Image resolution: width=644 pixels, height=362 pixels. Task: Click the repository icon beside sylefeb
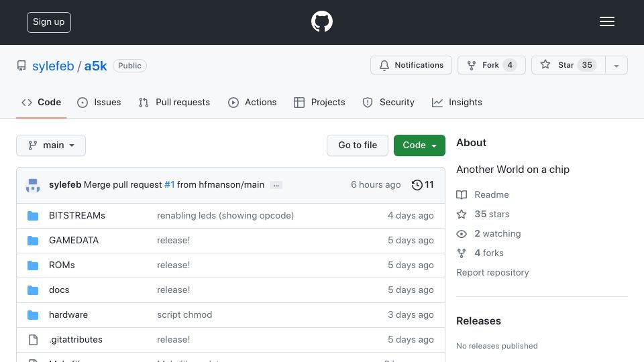[21, 66]
